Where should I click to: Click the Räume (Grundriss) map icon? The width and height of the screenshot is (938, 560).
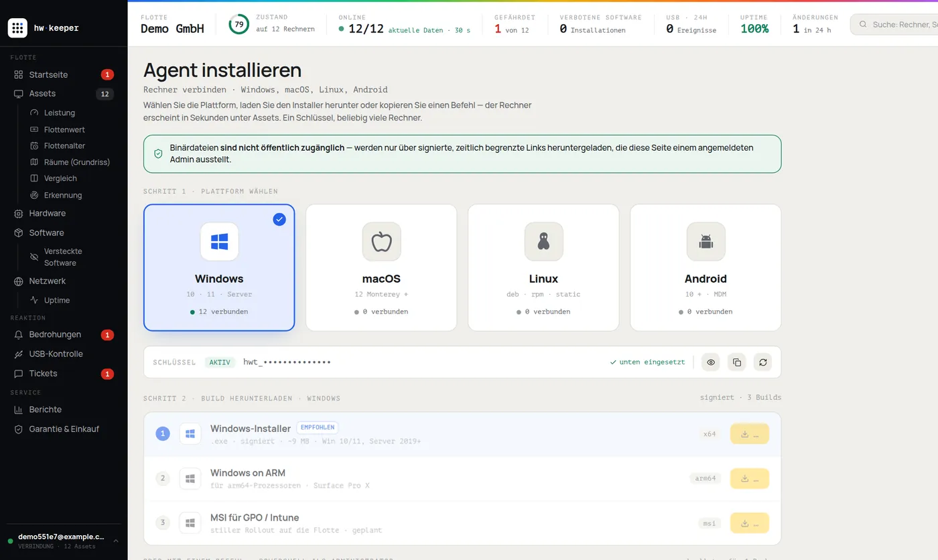[35, 162]
